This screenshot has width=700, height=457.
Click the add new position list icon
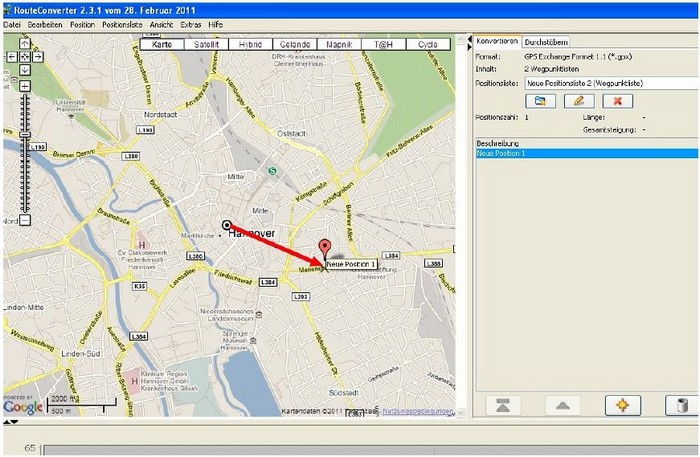pyautogui.click(x=540, y=101)
